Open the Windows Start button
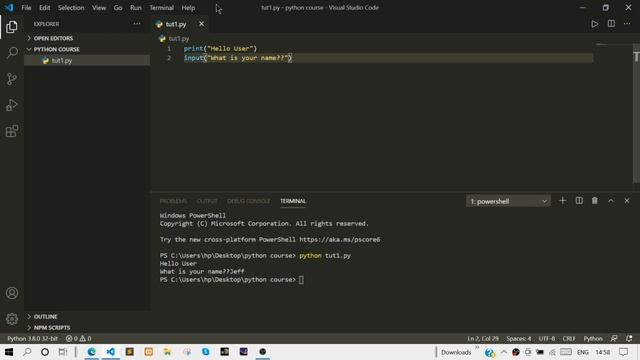Viewport: 640px width, 360px height. pyautogui.click(x=9, y=352)
